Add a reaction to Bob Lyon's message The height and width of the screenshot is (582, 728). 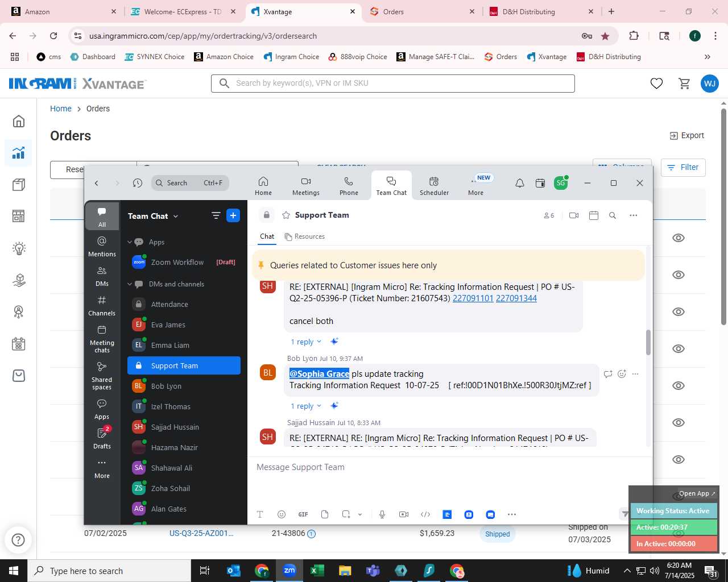coord(622,374)
